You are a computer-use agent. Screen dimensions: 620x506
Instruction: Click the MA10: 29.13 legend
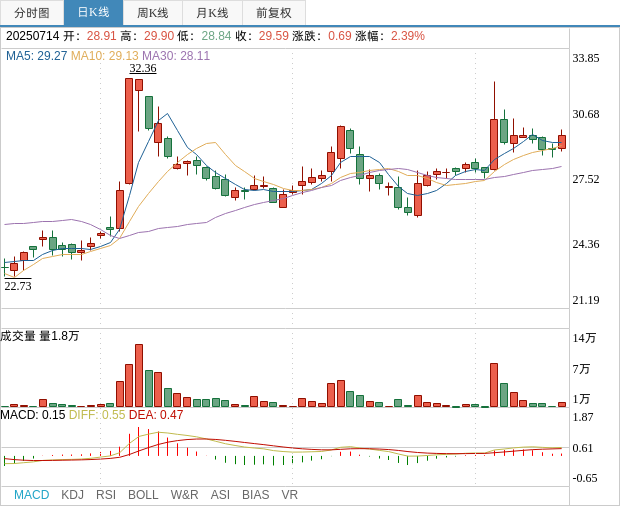point(105,56)
